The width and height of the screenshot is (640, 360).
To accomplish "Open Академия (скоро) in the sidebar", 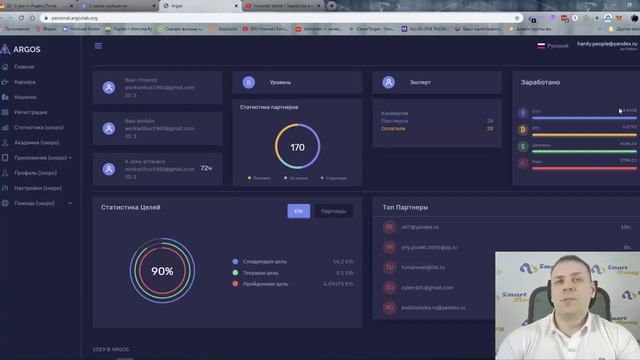I will [37, 142].
